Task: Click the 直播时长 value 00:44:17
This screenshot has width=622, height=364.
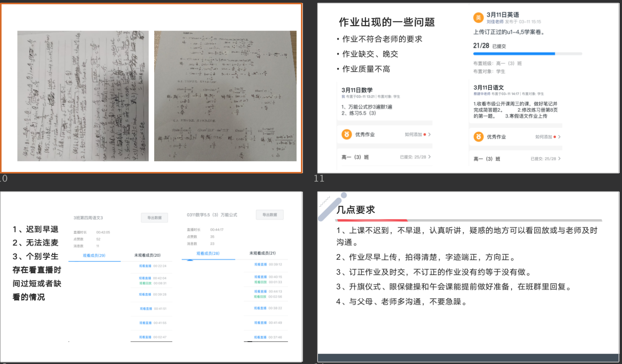Action: [x=217, y=230]
